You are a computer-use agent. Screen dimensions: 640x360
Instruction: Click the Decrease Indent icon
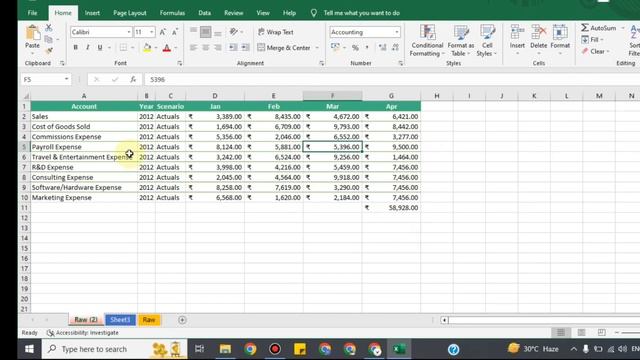(233, 48)
